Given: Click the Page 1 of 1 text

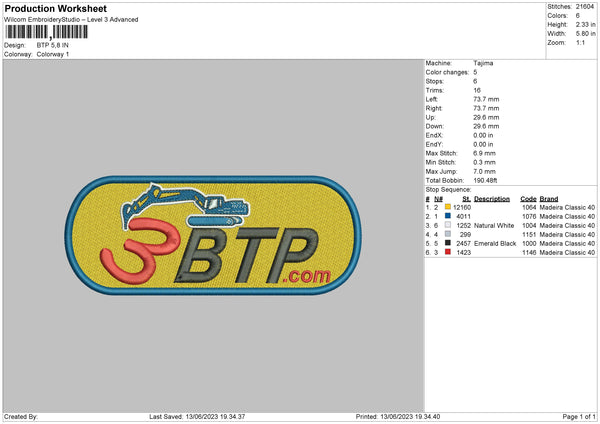Looking at the screenshot, I should point(579,417).
